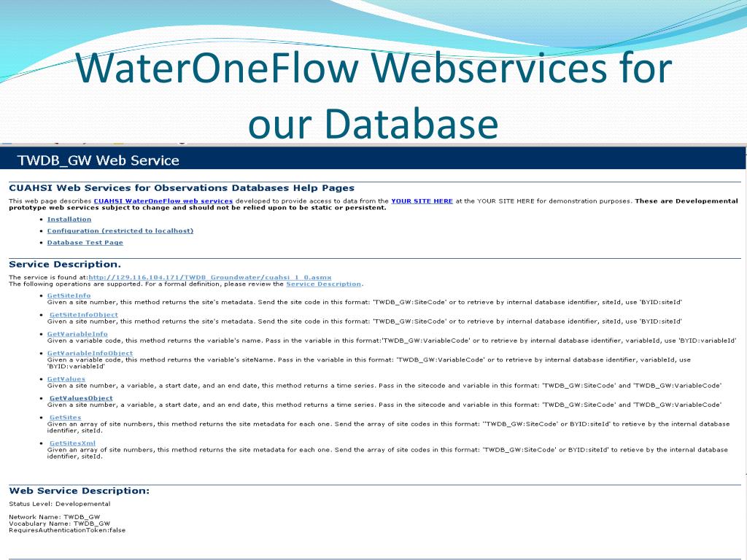Open the GetValuesObject operation link
The image size is (747, 560).
81,398
